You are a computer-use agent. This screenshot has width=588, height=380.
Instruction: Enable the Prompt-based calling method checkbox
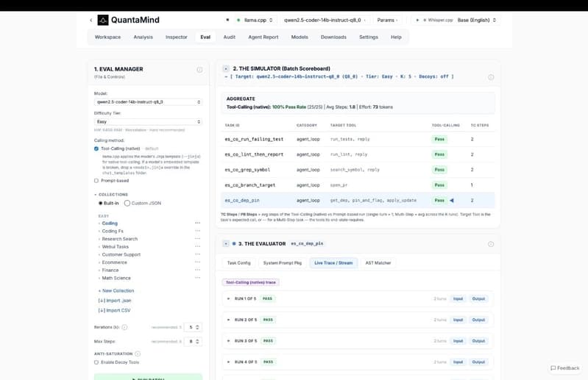point(96,181)
